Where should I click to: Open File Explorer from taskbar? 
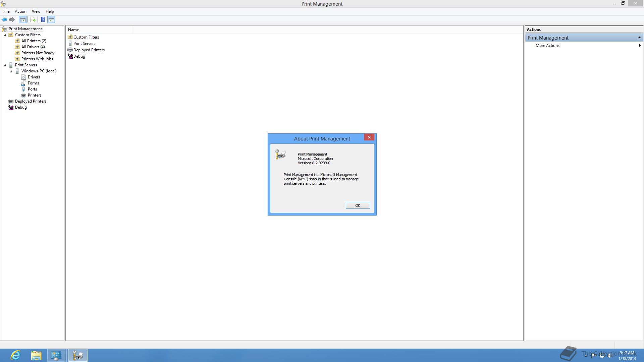click(36, 355)
